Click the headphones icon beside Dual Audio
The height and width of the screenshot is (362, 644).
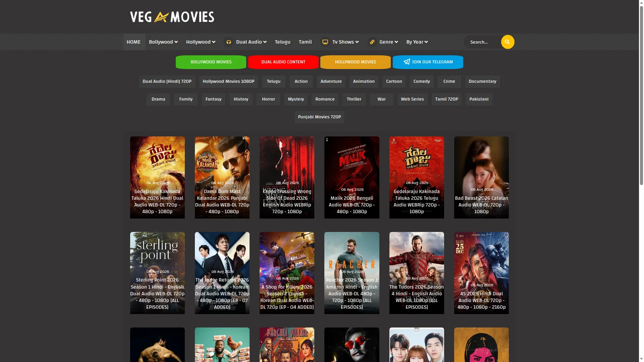pos(229,42)
